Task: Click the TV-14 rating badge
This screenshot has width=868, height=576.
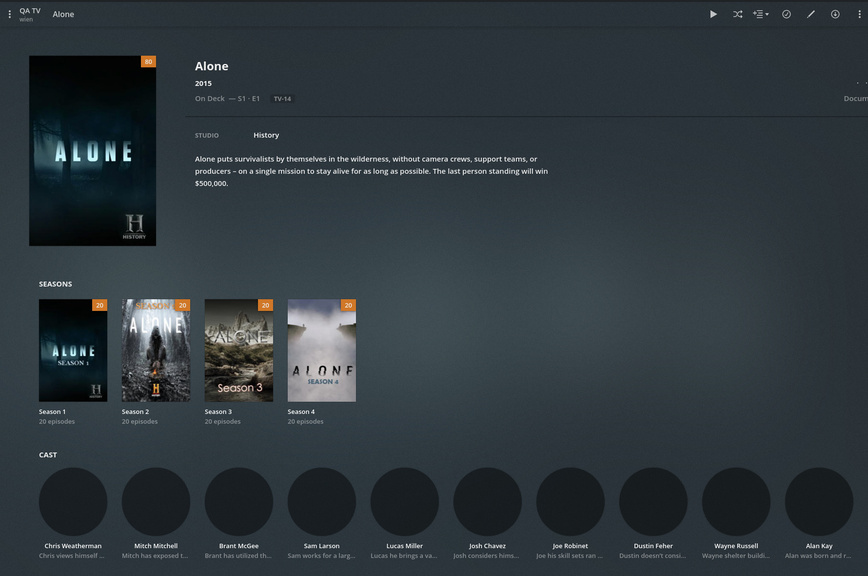Action: click(282, 99)
